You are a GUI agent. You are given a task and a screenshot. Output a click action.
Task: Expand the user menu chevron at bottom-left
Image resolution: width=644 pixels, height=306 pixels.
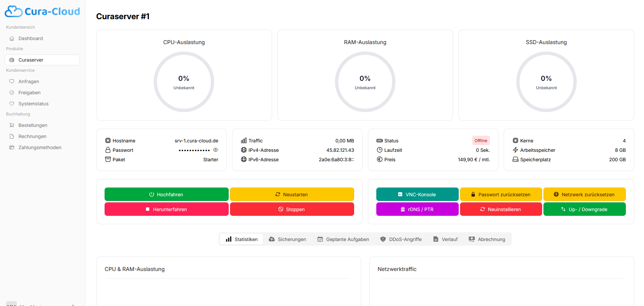pos(73,304)
